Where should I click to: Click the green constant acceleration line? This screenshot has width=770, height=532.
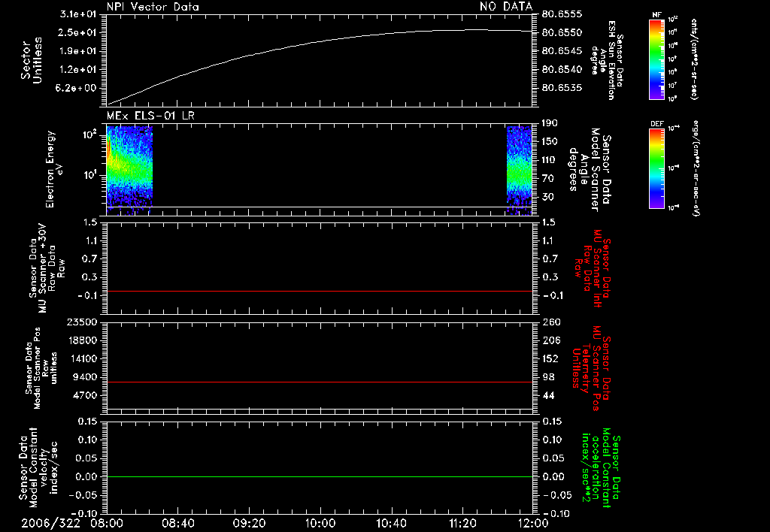(x=319, y=476)
